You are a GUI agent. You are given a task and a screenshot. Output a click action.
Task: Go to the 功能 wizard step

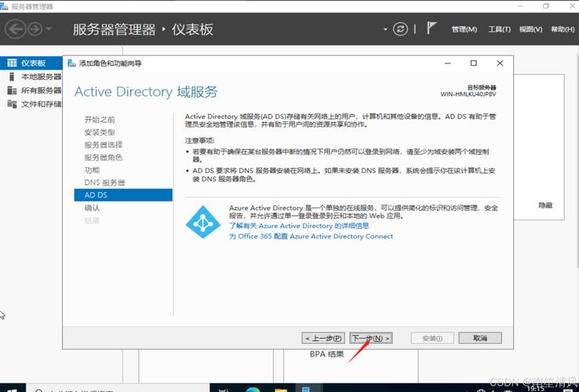(92, 170)
